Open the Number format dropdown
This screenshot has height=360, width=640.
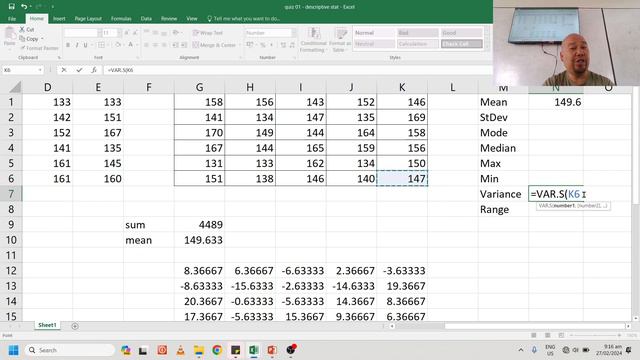[293, 33]
